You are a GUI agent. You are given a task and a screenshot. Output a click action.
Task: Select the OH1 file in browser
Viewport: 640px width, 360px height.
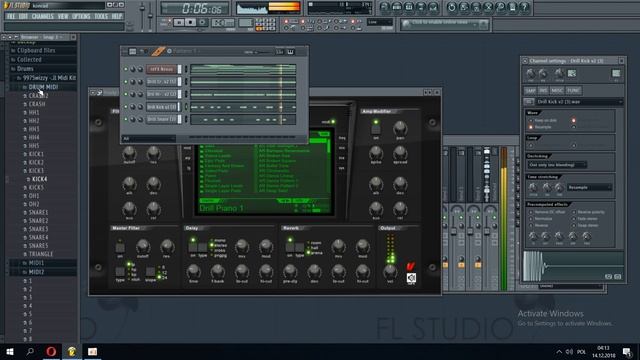[x=34, y=196]
